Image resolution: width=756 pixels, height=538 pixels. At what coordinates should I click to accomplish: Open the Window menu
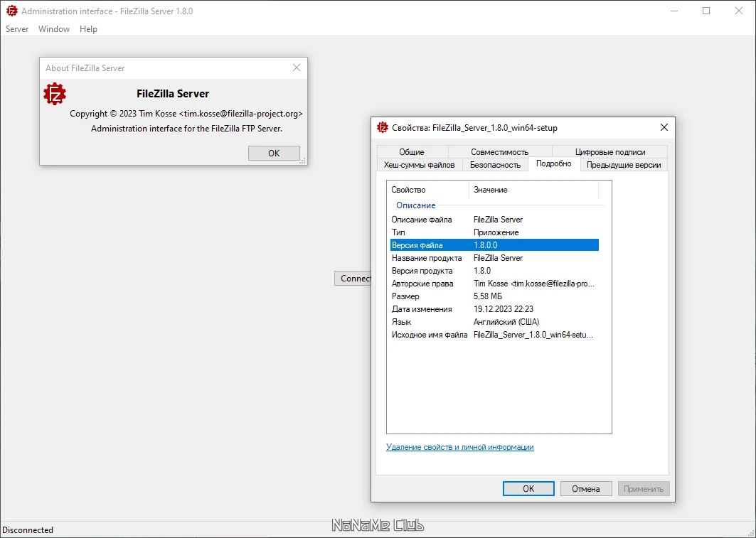[x=54, y=29]
